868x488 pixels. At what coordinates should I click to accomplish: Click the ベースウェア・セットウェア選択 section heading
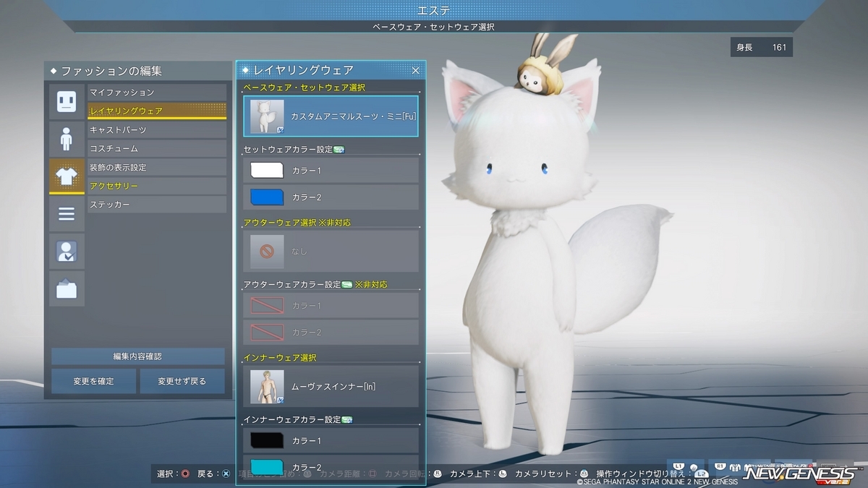[304, 87]
